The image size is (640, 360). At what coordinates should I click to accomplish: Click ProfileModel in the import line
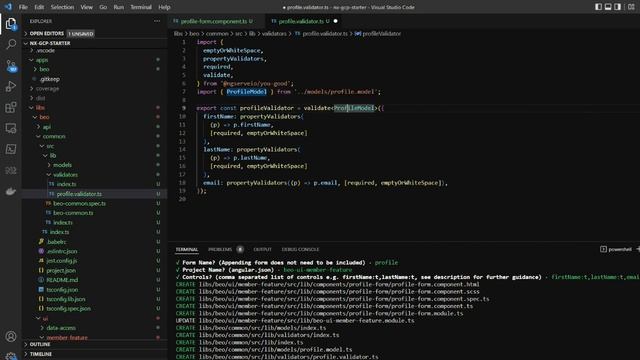[x=247, y=92]
